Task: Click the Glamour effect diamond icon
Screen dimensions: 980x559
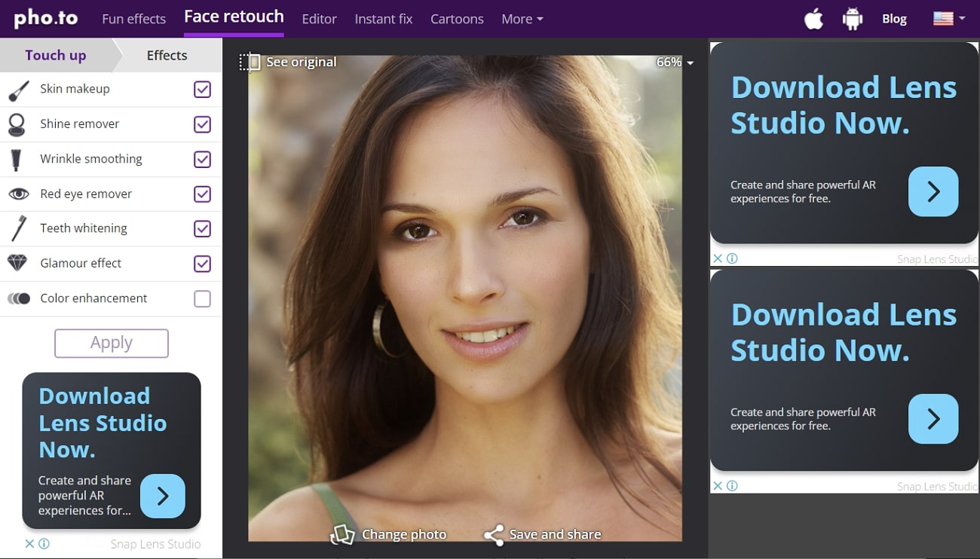Action: [17, 263]
